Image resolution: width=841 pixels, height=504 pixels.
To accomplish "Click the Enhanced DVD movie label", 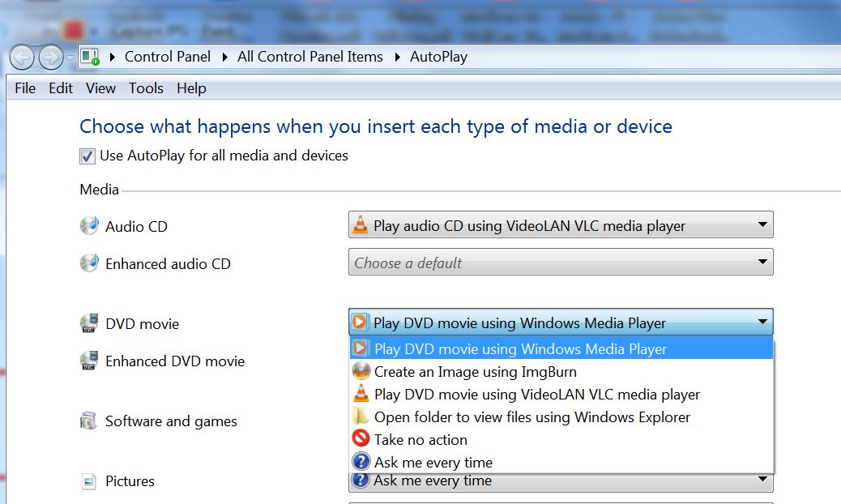I will (175, 361).
